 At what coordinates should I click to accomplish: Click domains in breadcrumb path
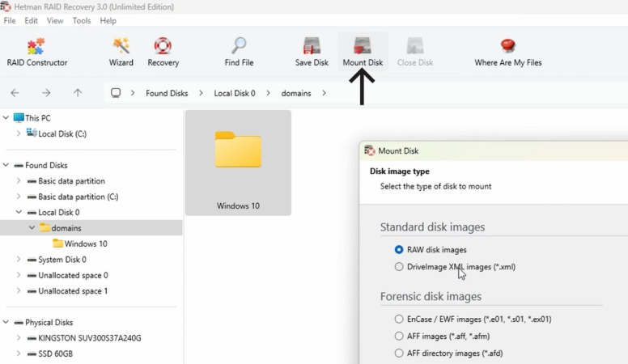click(296, 93)
